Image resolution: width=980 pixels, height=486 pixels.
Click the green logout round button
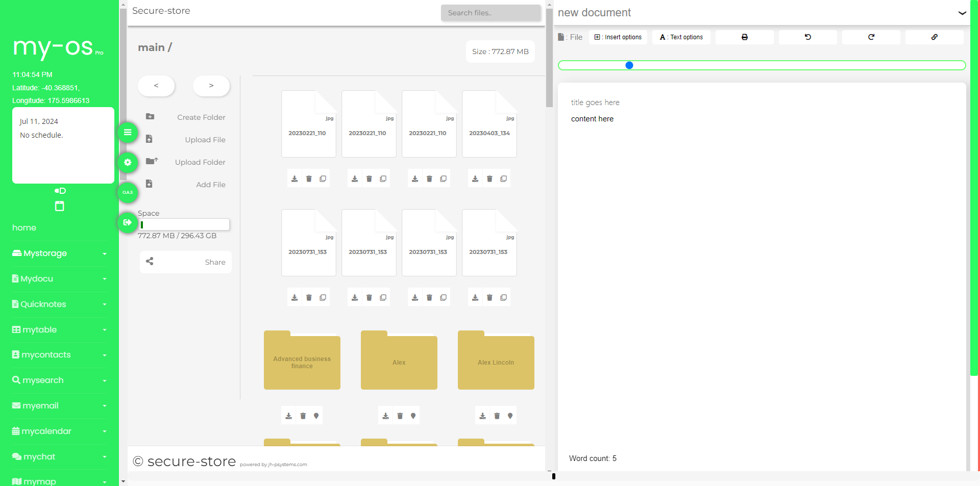pos(128,222)
